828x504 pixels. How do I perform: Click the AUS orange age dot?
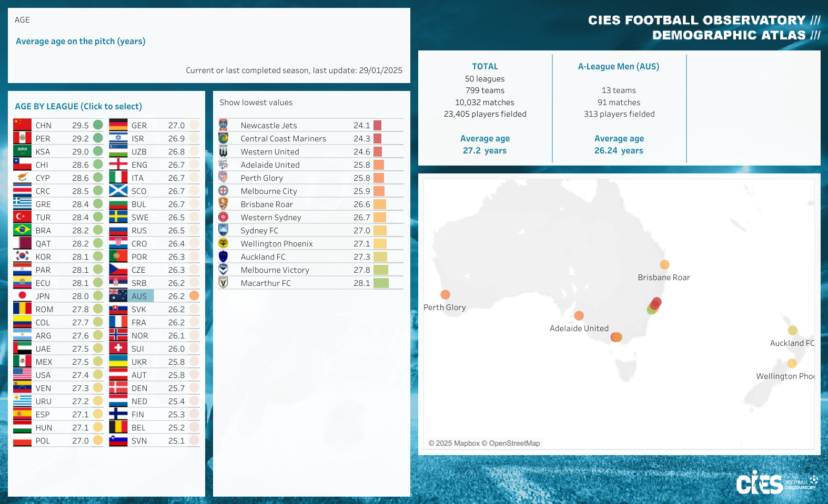194,295
